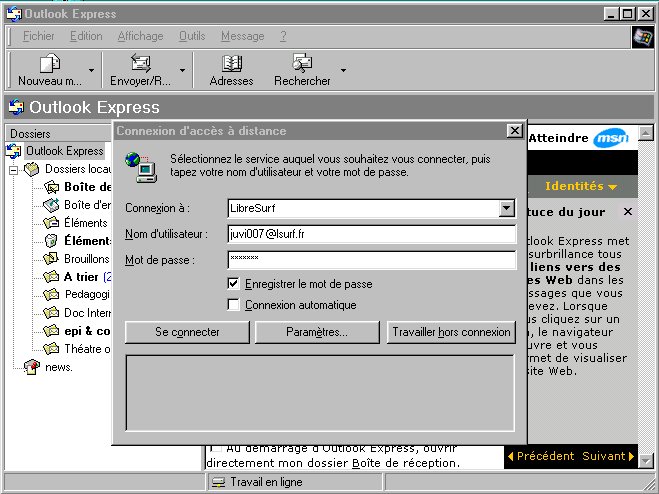Click the Se connecter button
659x494 pixels.
point(187,332)
